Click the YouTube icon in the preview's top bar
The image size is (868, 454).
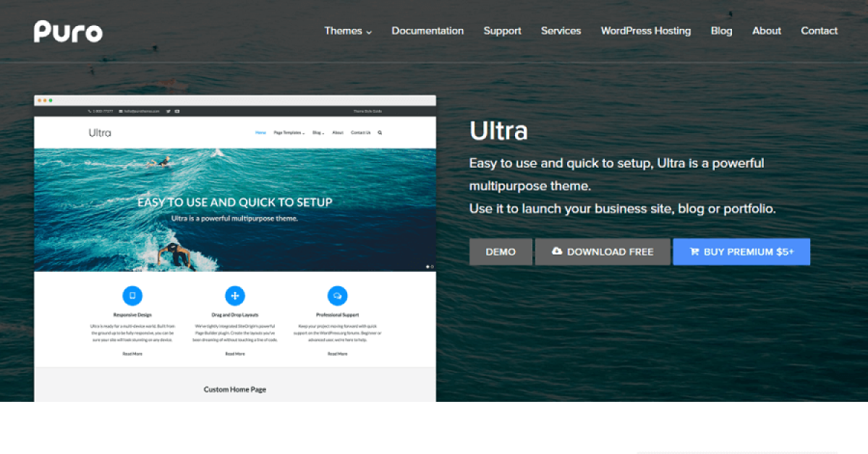click(x=176, y=111)
